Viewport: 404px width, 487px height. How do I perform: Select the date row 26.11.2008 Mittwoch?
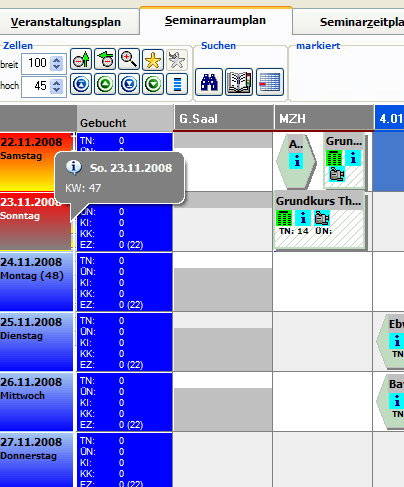[36, 402]
